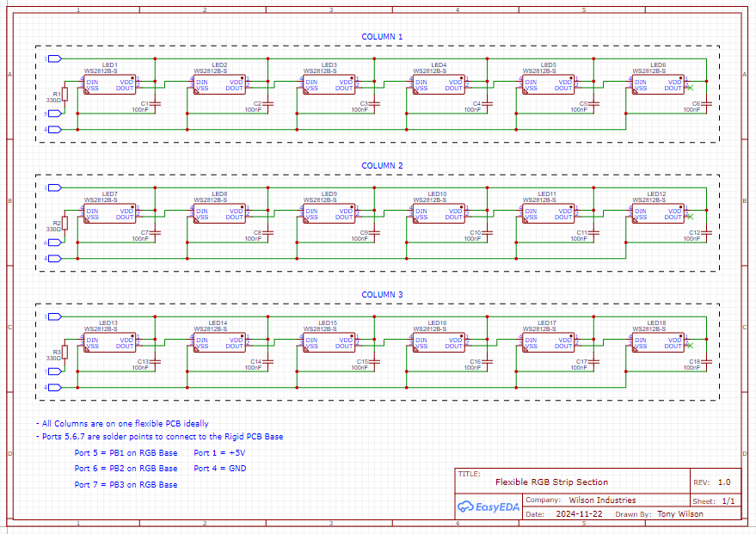Click the no-connect X on LED18 DOUT
Viewport: 756px width, 534px height.
[691, 346]
